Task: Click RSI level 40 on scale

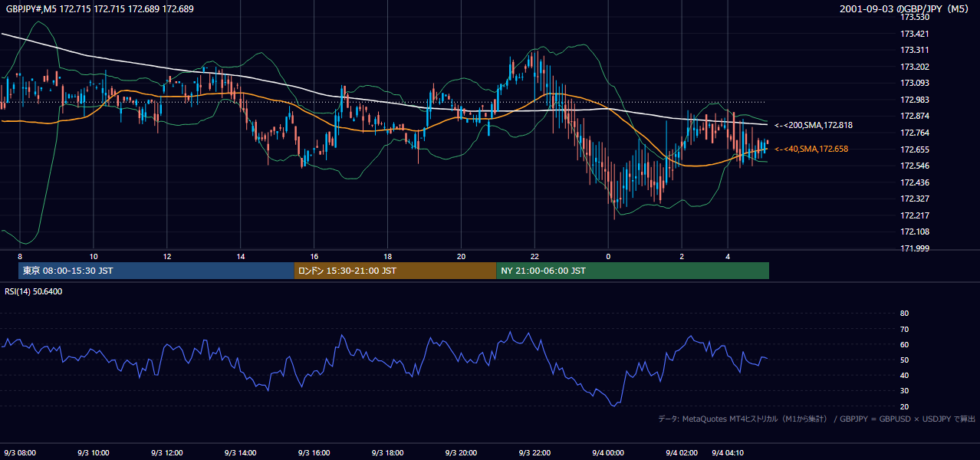Action: point(904,375)
